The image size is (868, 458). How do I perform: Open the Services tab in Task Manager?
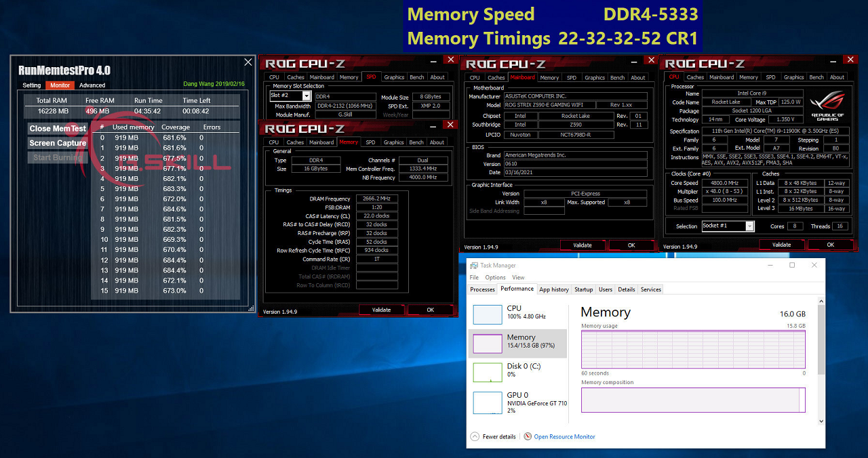coord(651,289)
